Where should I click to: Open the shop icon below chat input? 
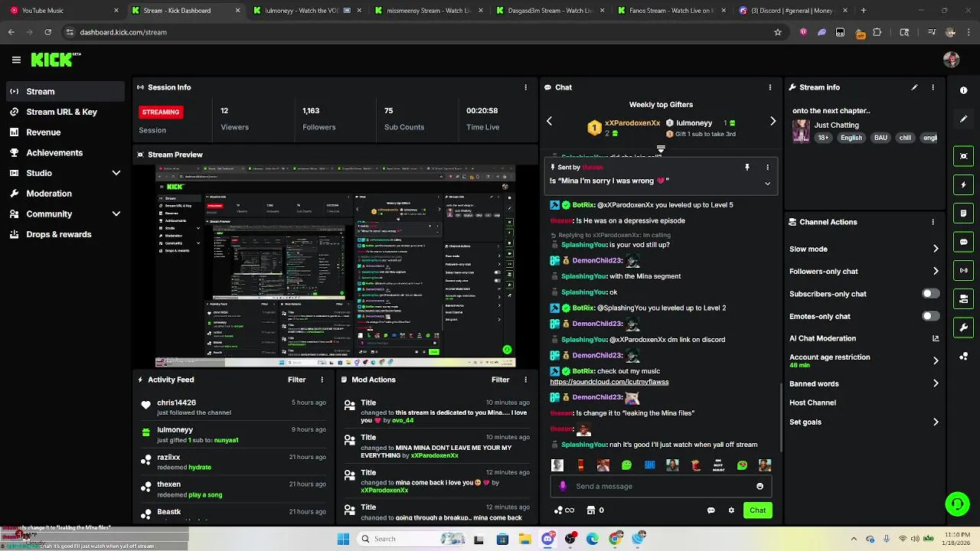click(591, 510)
